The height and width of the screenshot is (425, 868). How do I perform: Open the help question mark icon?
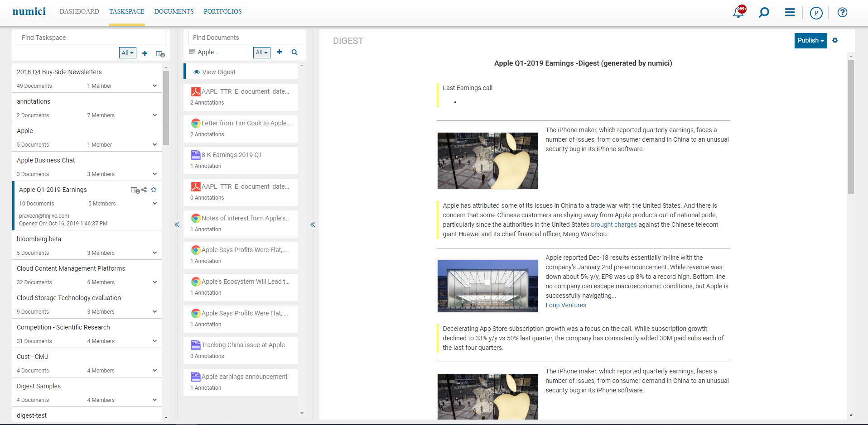(842, 12)
